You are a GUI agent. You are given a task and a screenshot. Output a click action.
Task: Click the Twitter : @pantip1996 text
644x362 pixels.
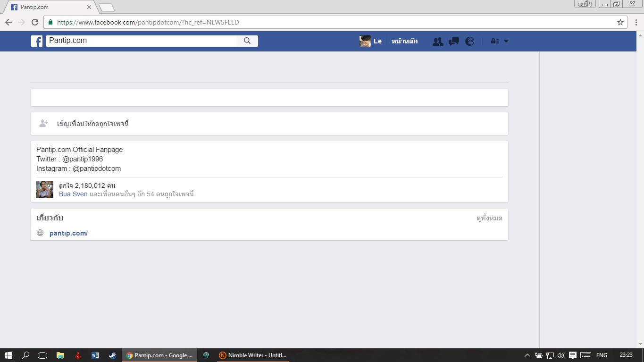click(69, 159)
